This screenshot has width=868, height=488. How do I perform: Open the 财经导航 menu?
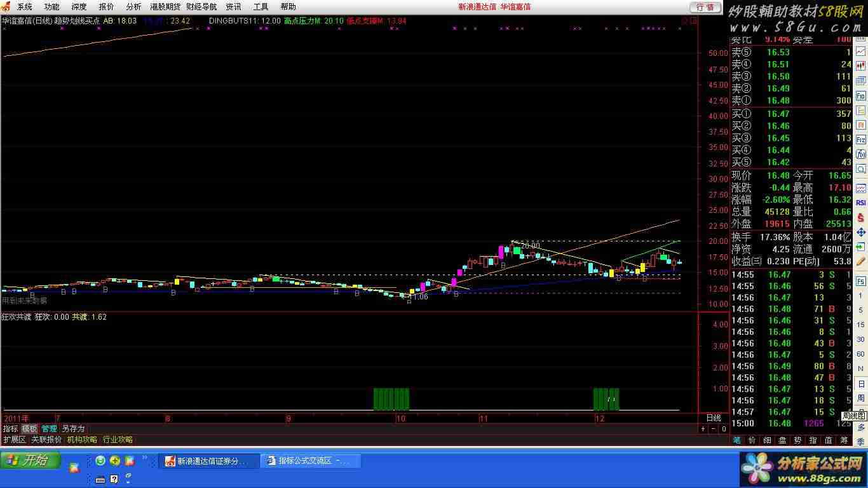coord(201,6)
